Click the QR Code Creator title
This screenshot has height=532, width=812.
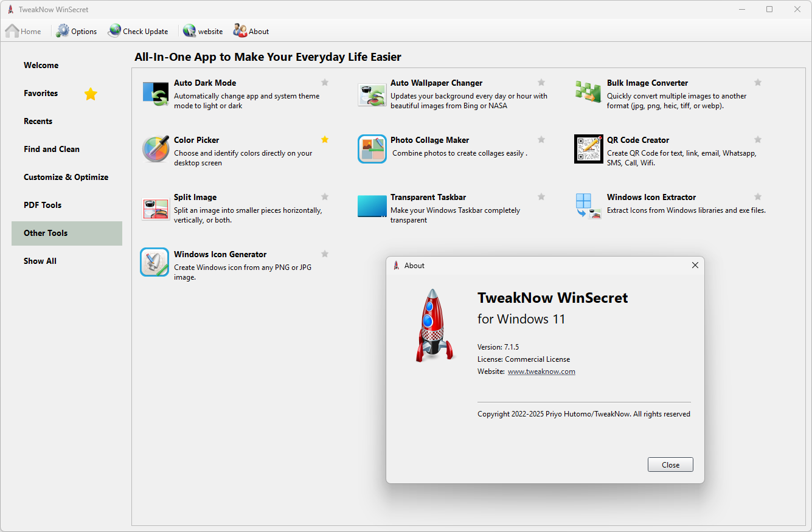click(638, 140)
